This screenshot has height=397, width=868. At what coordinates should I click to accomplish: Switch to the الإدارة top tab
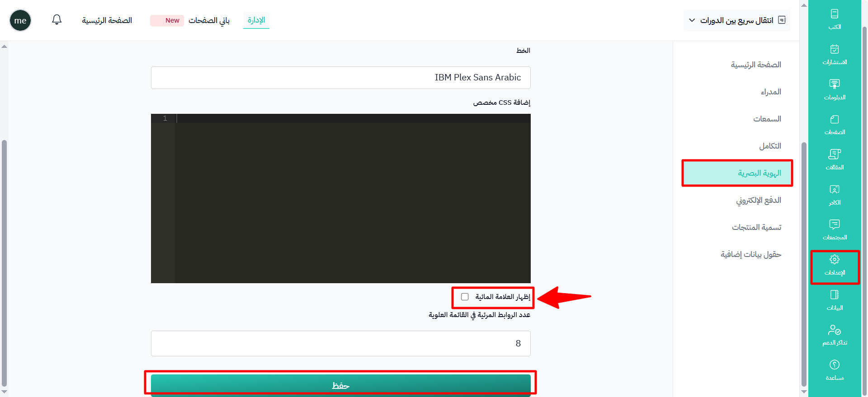click(256, 20)
